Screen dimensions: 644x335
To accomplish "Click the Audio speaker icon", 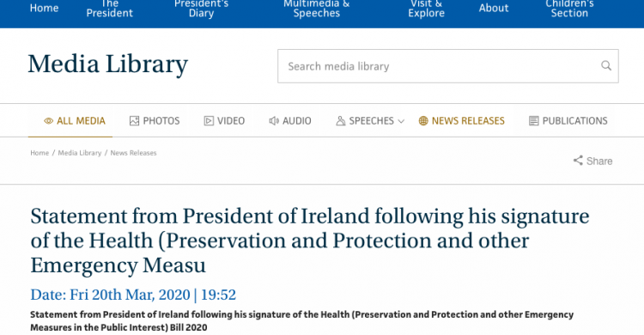I will 274,121.
